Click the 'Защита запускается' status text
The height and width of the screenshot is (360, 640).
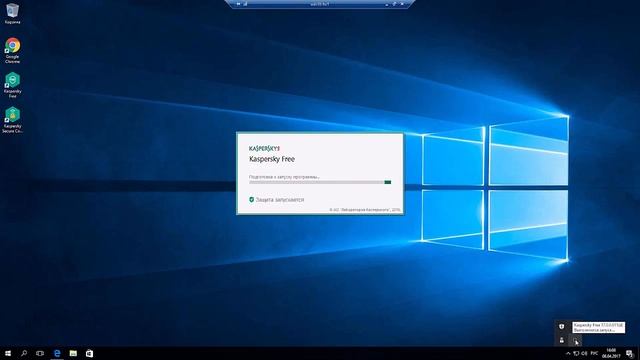tap(280, 200)
